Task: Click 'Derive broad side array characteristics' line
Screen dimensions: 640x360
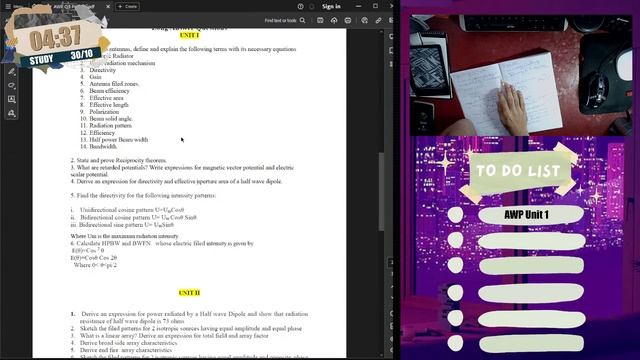Action: [x=128, y=343]
